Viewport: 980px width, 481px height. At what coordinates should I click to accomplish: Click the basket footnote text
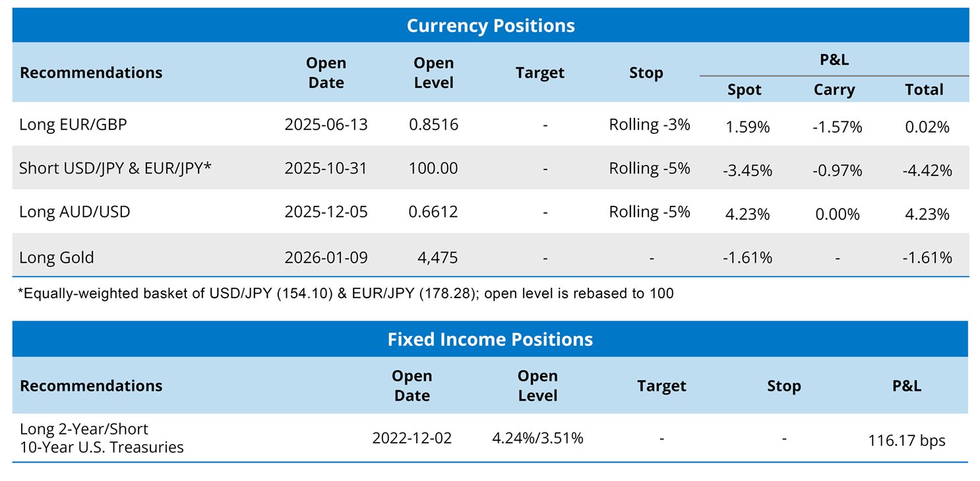pos(346,294)
